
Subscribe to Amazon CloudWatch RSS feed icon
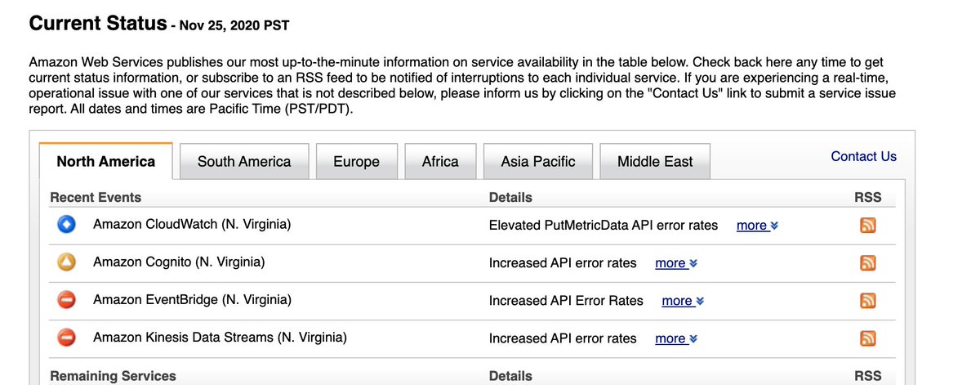pos(868,225)
